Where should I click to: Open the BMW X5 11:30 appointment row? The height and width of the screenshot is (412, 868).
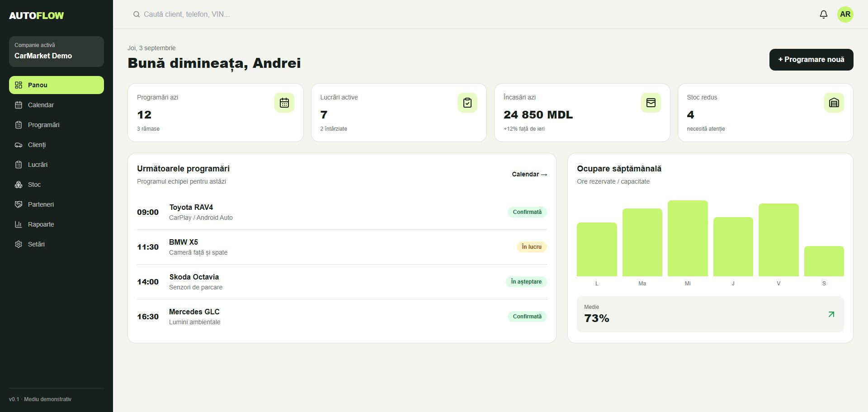[x=342, y=247]
